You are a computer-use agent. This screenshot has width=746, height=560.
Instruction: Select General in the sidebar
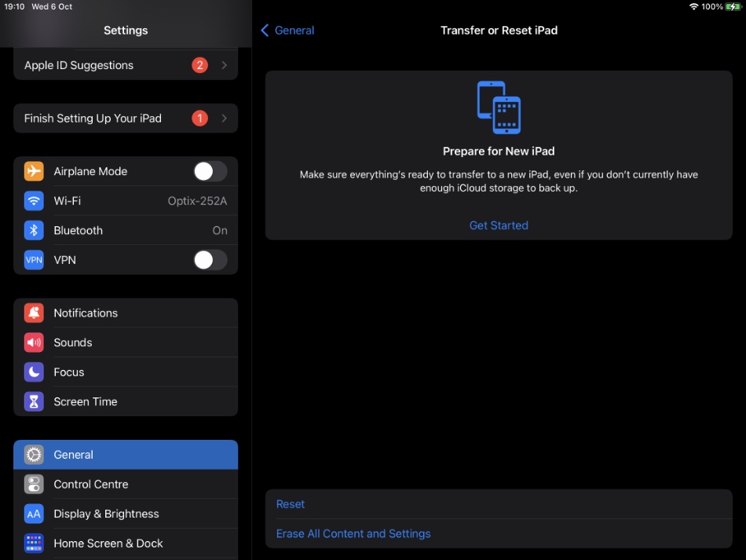point(126,455)
